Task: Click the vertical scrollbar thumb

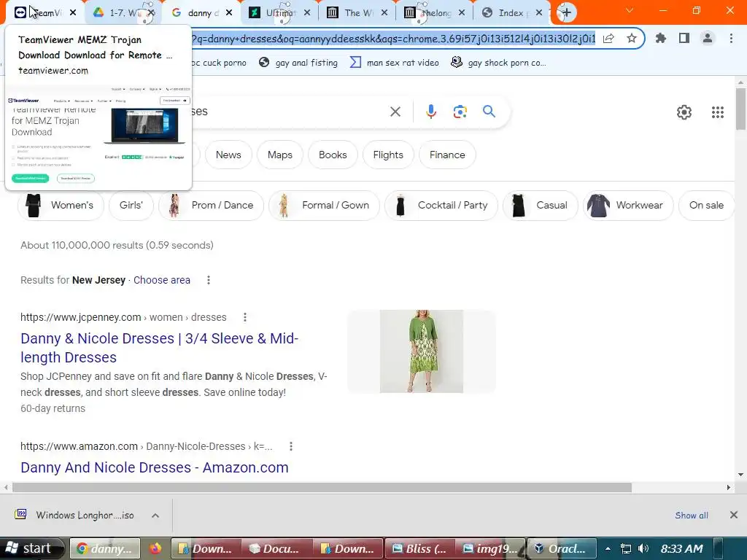Action: point(740,109)
